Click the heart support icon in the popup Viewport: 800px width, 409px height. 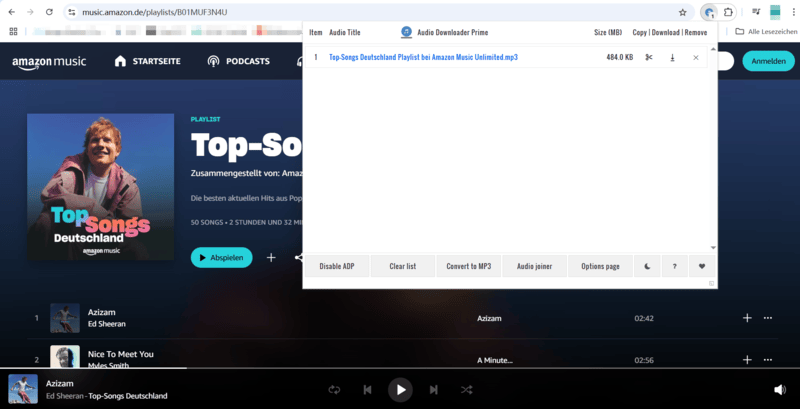coord(702,266)
